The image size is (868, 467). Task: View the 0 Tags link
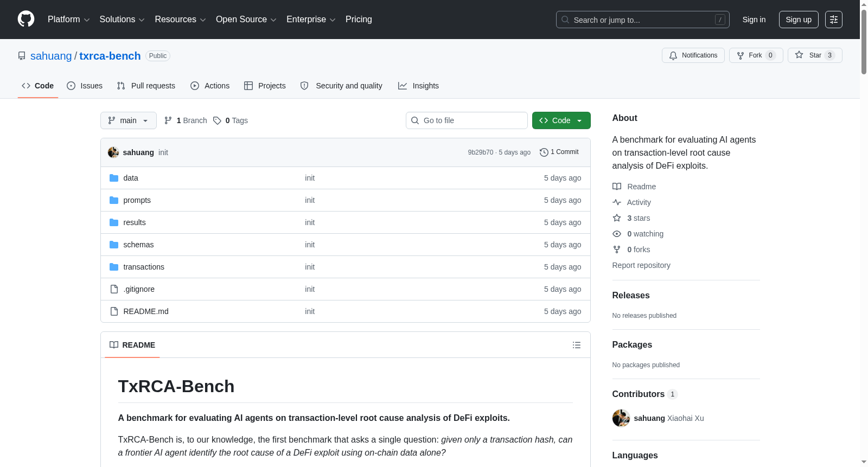231,120
